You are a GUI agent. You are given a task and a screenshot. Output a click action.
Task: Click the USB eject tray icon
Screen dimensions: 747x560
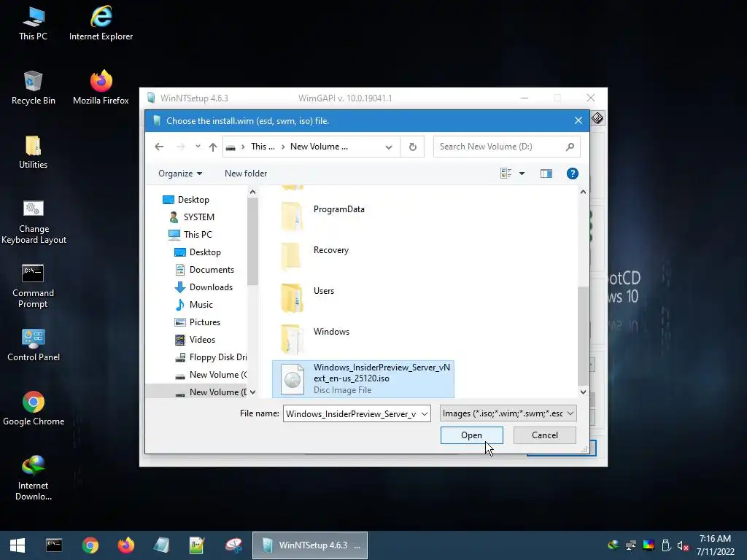(x=666, y=545)
